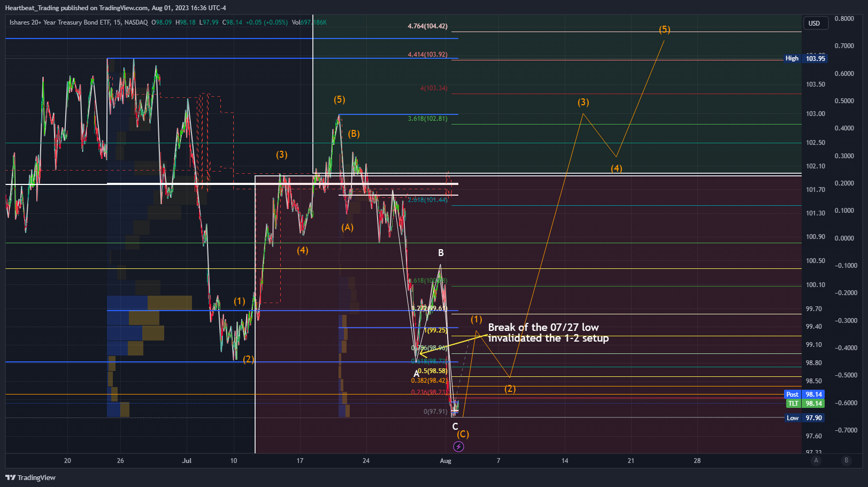Viewport: 868px width, 487px height.
Task: Click the 24 date label on time axis
Action: 366,461
